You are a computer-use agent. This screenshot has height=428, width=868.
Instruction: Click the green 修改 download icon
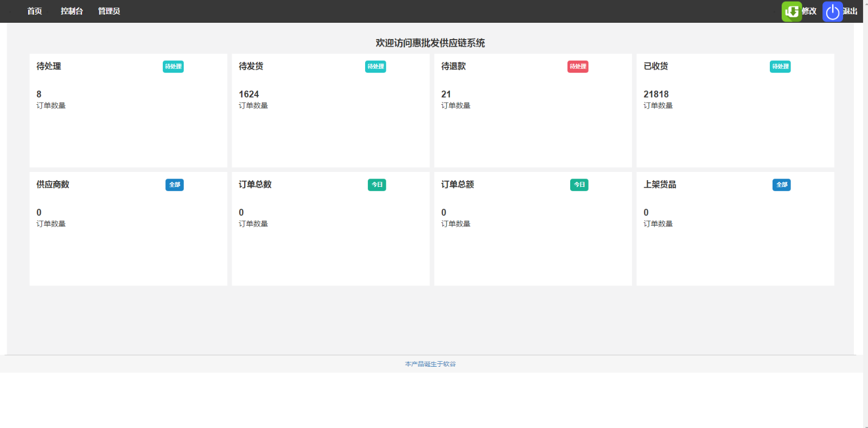pos(792,11)
